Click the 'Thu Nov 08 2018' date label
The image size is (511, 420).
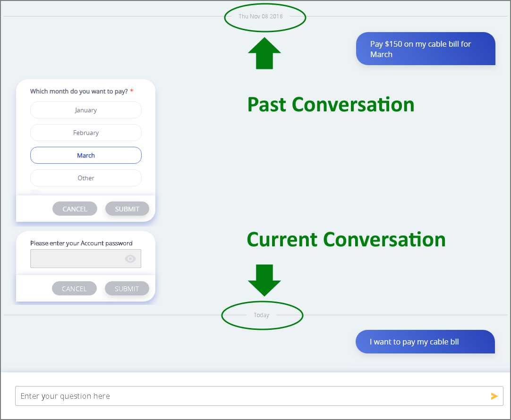coord(261,16)
